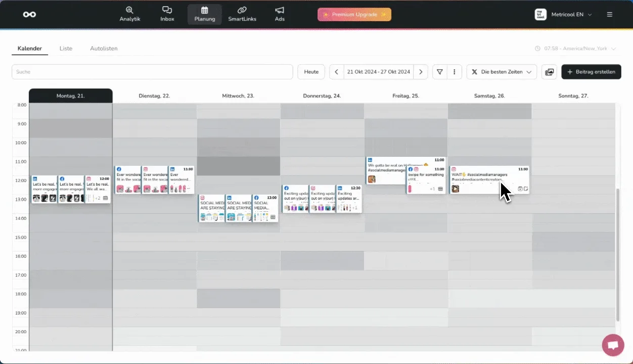Open the Metricool EN account dropdown
The width and height of the screenshot is (633, 364).
point(563,15)
